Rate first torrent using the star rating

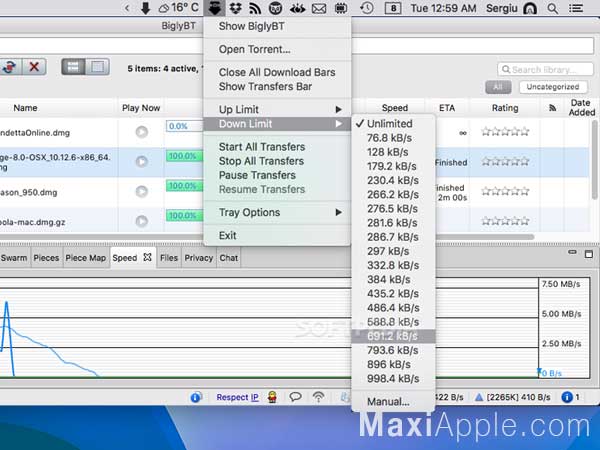[505, 132]
